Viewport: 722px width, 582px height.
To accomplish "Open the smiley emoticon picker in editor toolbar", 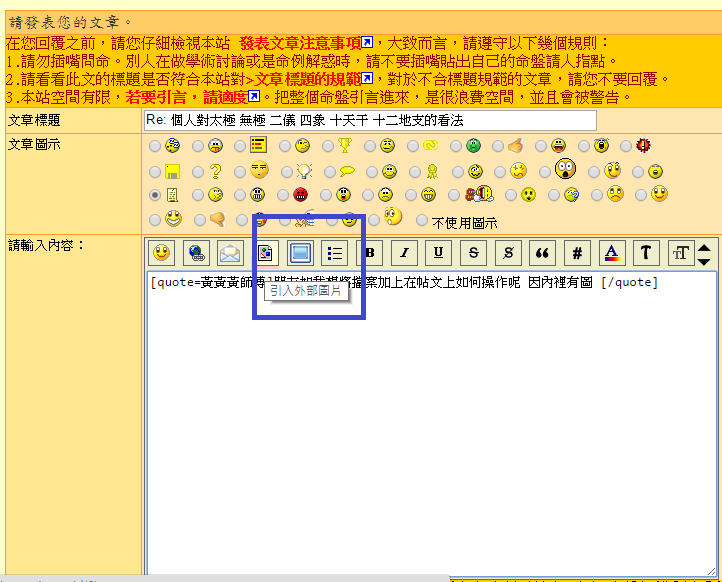I will tap(162, 253).
